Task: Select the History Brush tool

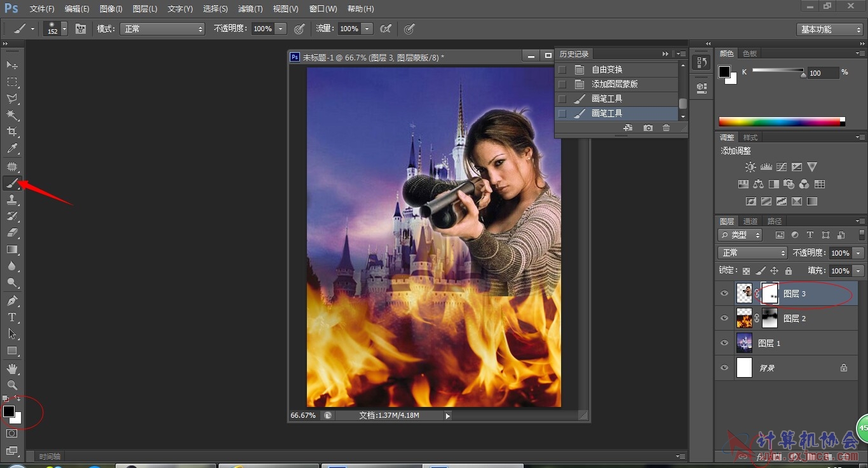Action: pyautogui.click(x=12, y=216)
